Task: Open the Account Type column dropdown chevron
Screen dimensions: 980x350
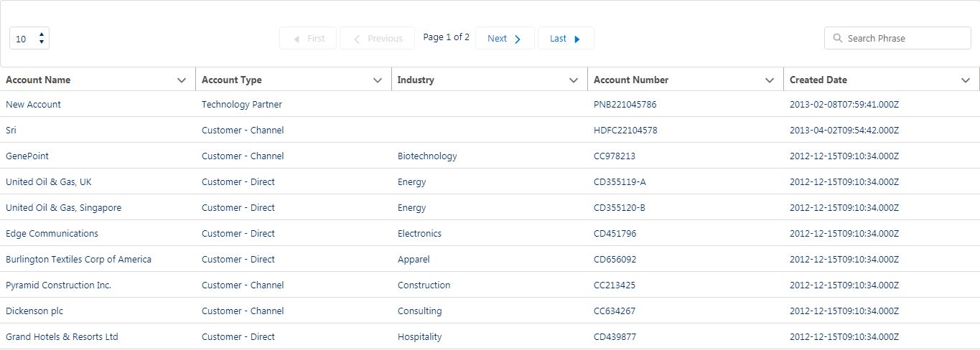Action: 378,80
